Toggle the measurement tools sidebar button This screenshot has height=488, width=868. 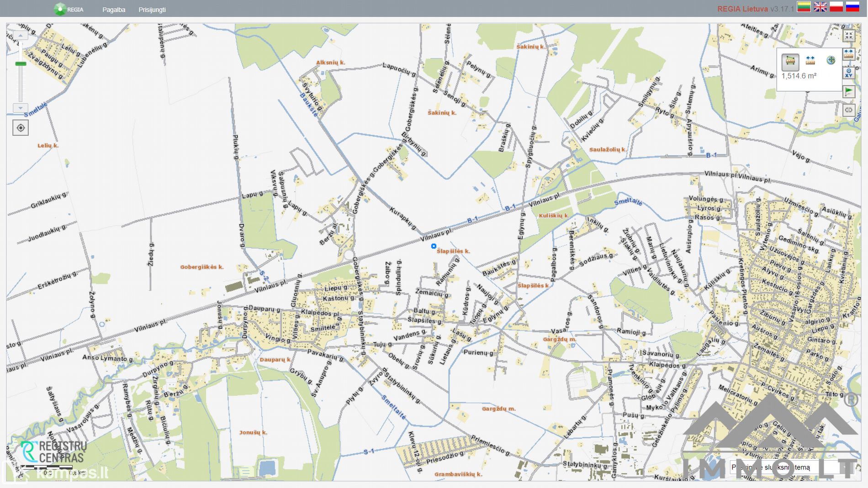pos(848,54)
